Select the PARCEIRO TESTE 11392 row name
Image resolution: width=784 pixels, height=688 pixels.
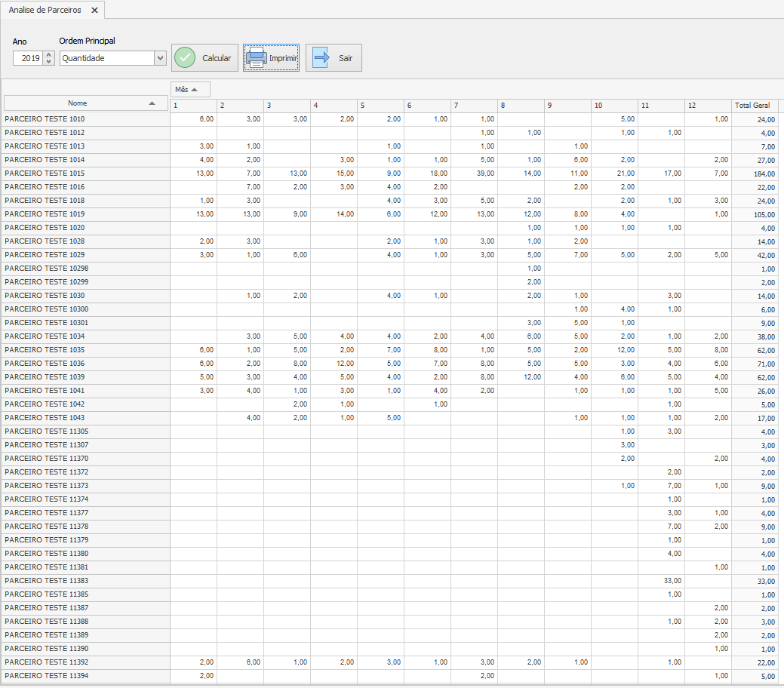47,662
